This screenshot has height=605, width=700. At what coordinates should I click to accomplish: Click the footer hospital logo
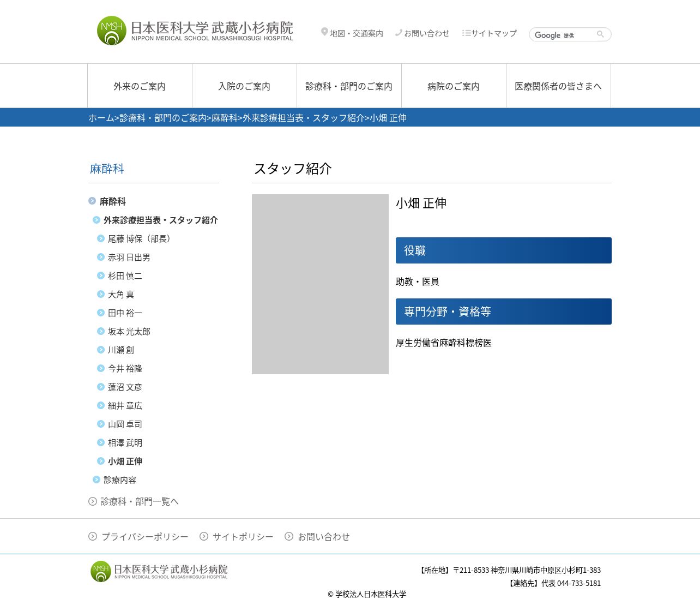point(159,571)
